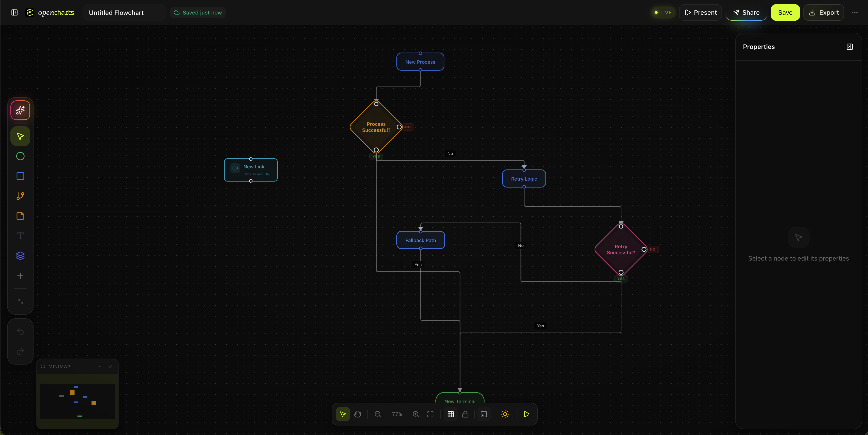Viewport: 868px width, 435px height.
Task: Activate the text tool
Action: coord(20,236)
